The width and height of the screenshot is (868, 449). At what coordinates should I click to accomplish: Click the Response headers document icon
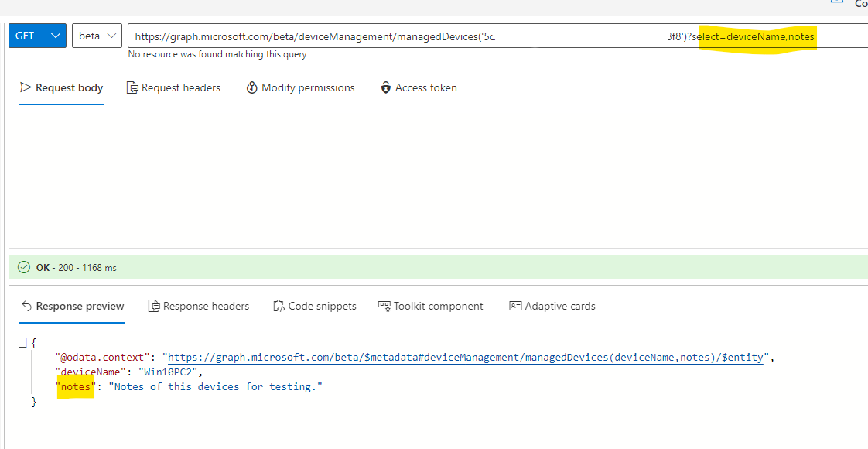154,306
